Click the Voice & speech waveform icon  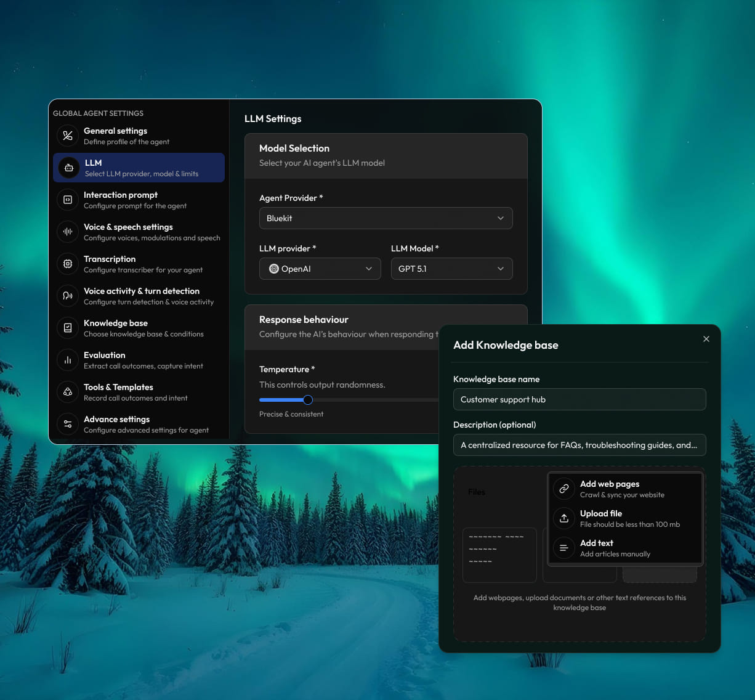[x=68, y=232]
